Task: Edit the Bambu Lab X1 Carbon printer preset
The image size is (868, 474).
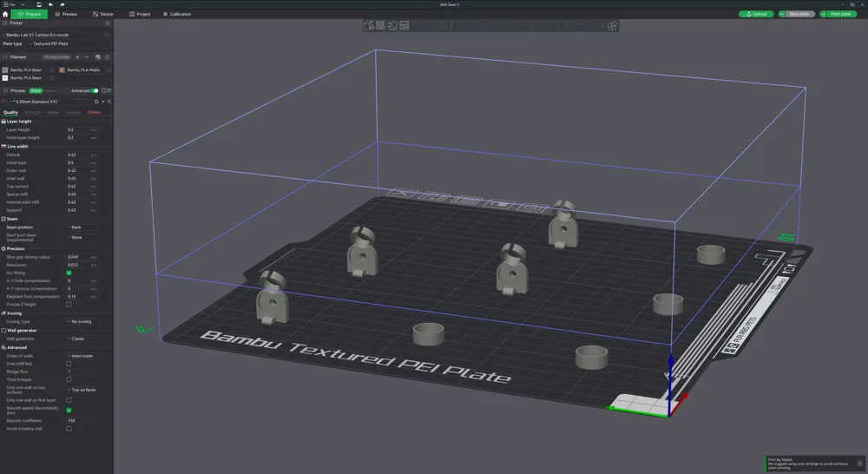Action: tap(107, 35)
